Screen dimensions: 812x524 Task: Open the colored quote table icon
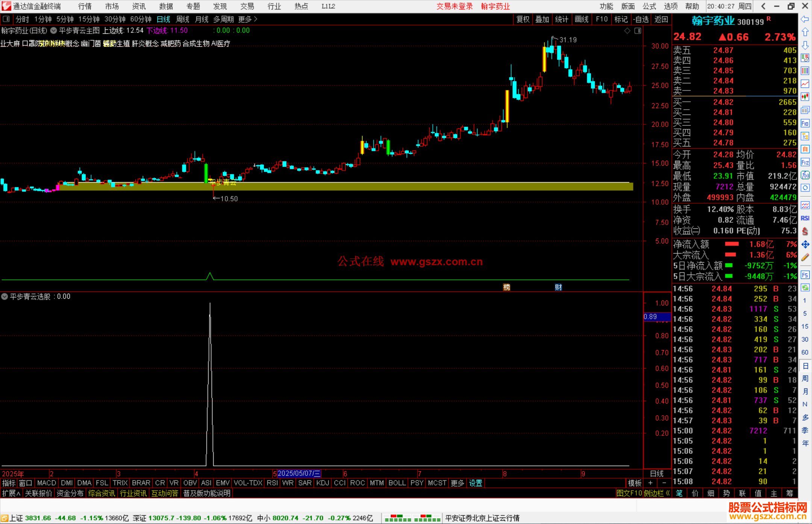point(805,71)
